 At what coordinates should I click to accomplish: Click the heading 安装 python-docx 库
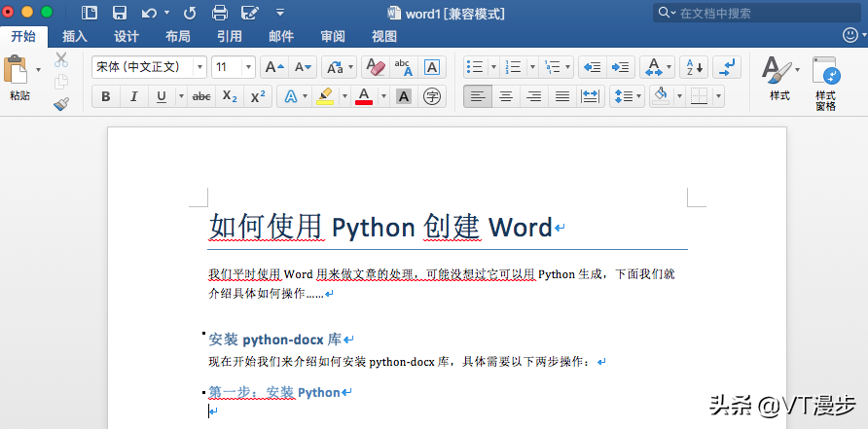275,340
